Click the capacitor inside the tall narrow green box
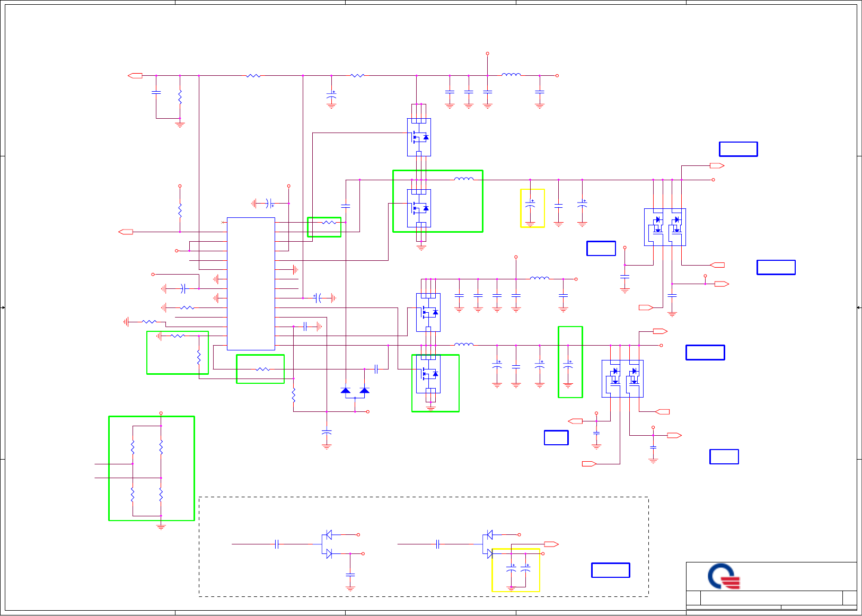Viewport: 862px width, 616px height. click(x=568, y=364)
